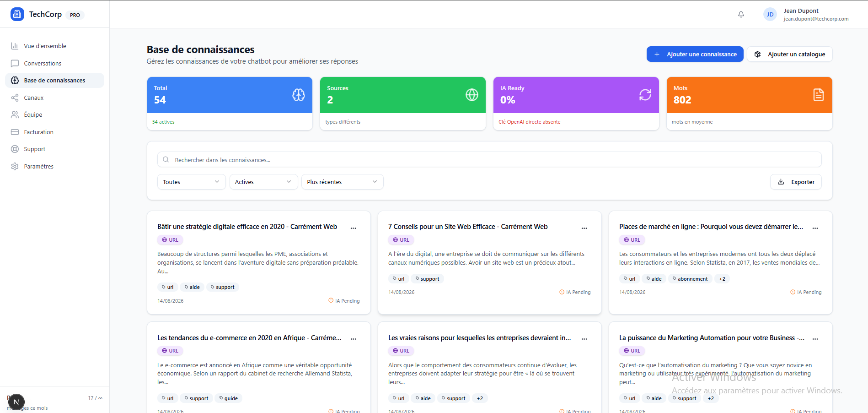
Task: Click Clé OpenAI directe absente text
Action: pyautogui.click(x=529, y=122)
